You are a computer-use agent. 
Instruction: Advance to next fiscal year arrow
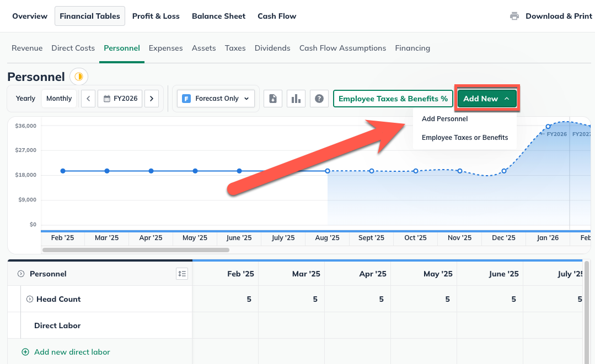tap(152, 99)
